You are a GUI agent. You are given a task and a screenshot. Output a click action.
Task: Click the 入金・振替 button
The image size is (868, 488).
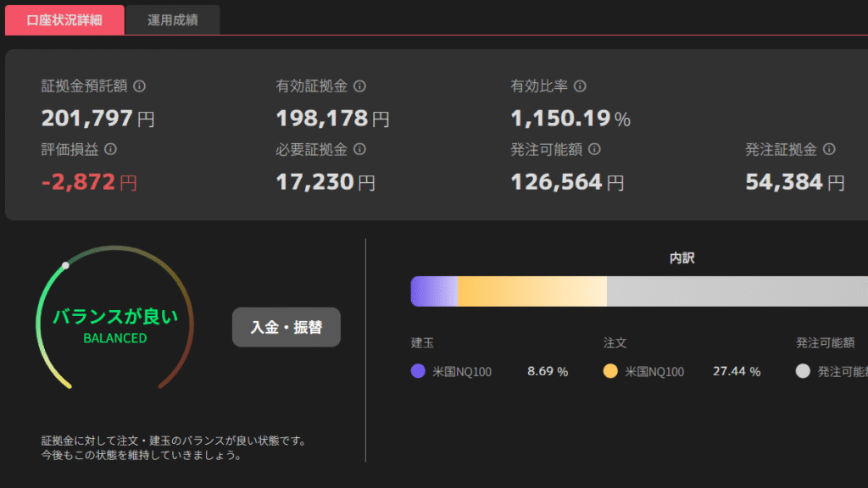[x=287, y=327]
